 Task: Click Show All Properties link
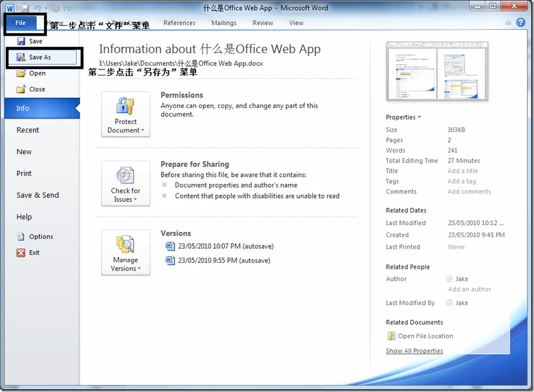point(414,351)
